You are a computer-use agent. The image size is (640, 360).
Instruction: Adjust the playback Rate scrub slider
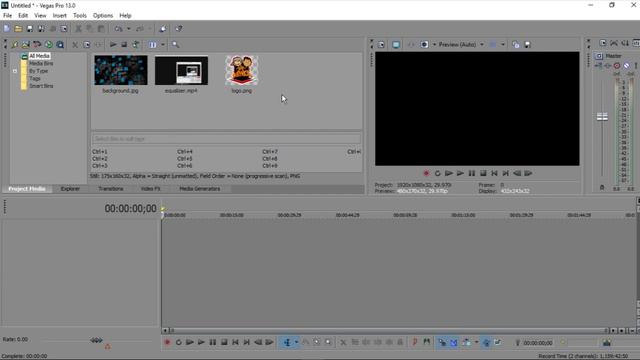(97, 340)
